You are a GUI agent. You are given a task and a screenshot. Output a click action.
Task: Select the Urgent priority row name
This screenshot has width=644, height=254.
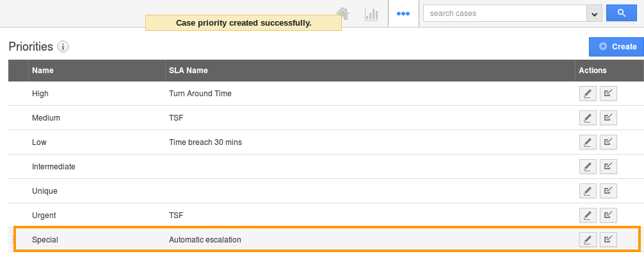tap(44, 216)
